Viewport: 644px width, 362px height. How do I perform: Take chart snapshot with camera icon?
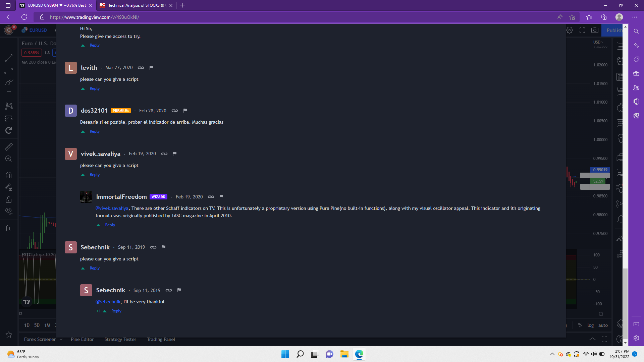[595, 30]
